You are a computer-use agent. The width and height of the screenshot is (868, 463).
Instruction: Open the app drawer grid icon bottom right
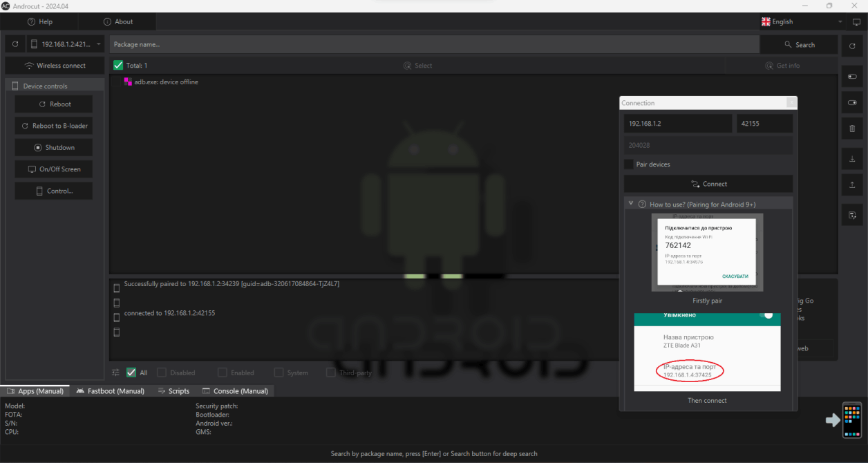coord(851,419)
